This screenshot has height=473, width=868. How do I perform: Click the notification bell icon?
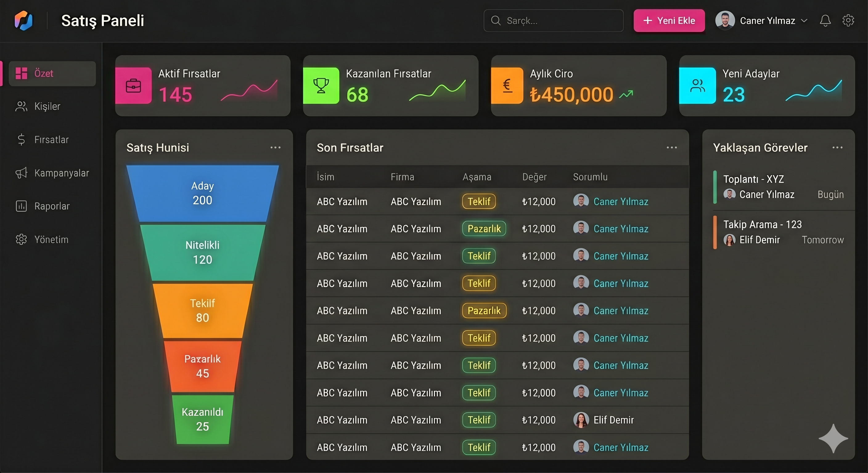(x=825, y=21)
